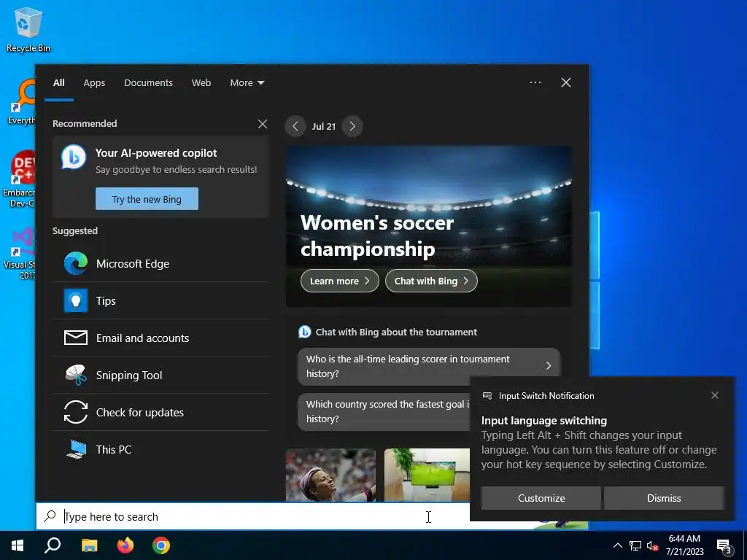Image resolution: width=747 pixels, height=560 pixels.
Task: Click the Dismiss notification button
Action: click(664, 498)
